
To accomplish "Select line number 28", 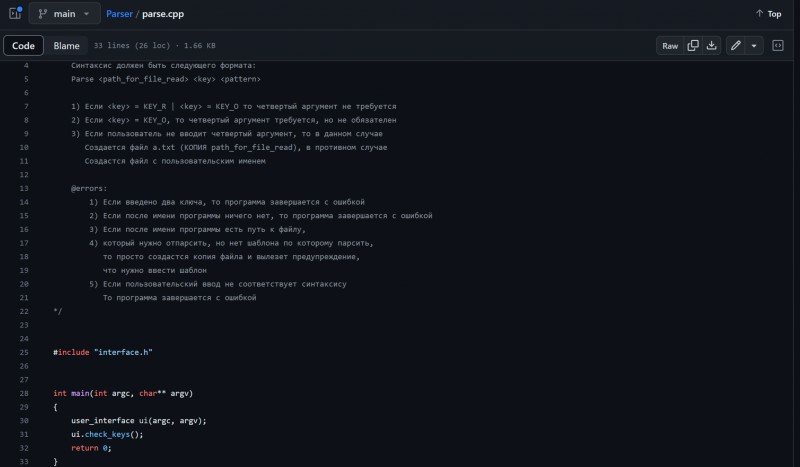I will pyautogui.click(x=24, y=394).
